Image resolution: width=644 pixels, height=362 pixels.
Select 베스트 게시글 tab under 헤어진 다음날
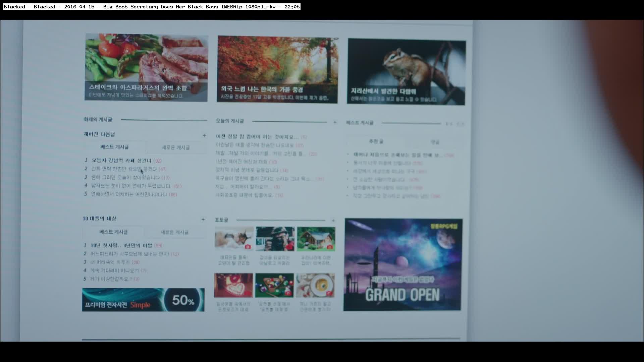click(114, 147)
